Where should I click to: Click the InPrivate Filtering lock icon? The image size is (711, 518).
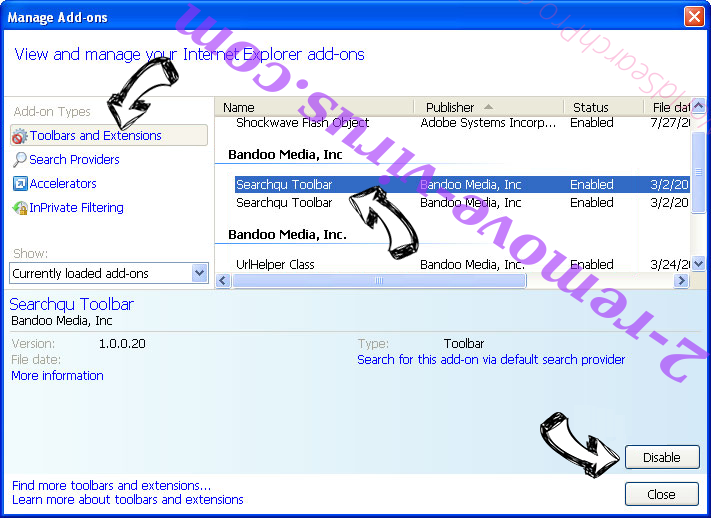[20, 208]
